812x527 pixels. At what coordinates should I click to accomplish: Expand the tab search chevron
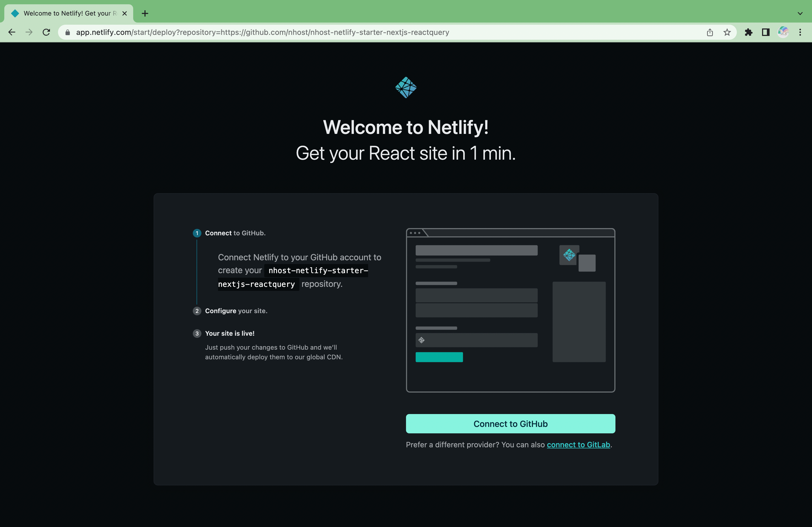[800, 14]
